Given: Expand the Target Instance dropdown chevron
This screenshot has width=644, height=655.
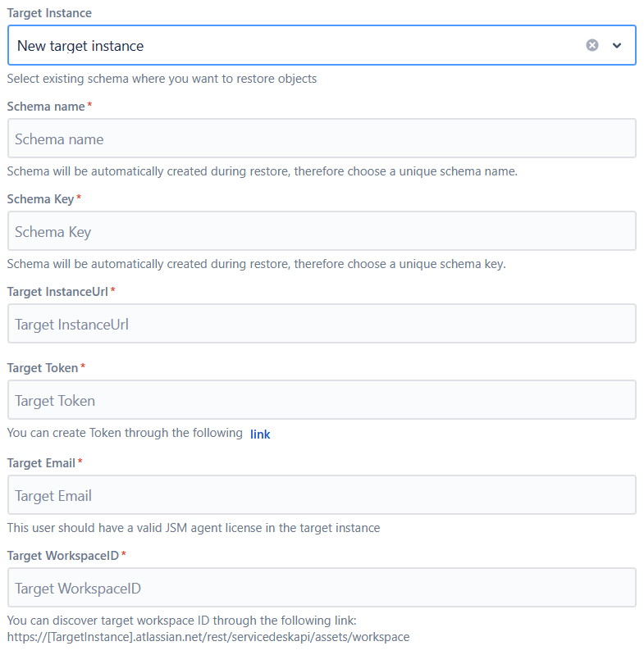Looking at the screenshot, I should [x=617, y=45].
